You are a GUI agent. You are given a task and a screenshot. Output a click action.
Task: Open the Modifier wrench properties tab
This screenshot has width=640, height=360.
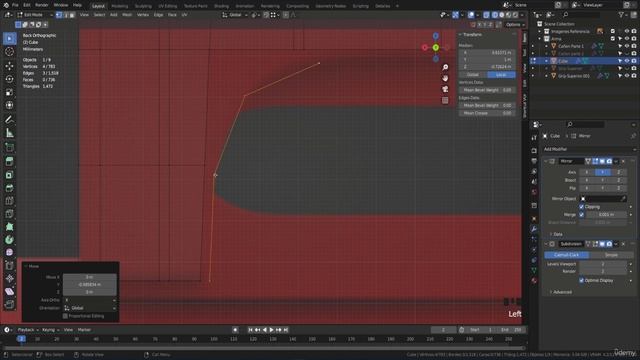point(534,229)
